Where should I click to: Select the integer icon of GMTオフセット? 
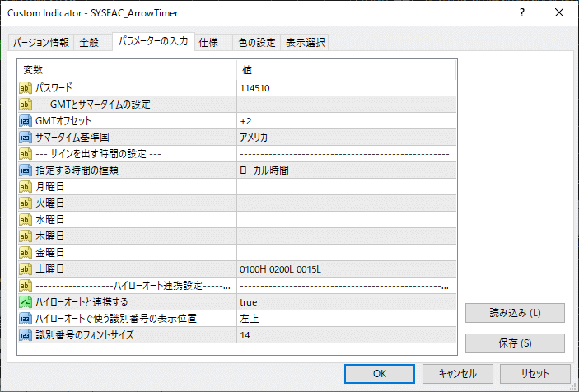(x=25, y=121)
